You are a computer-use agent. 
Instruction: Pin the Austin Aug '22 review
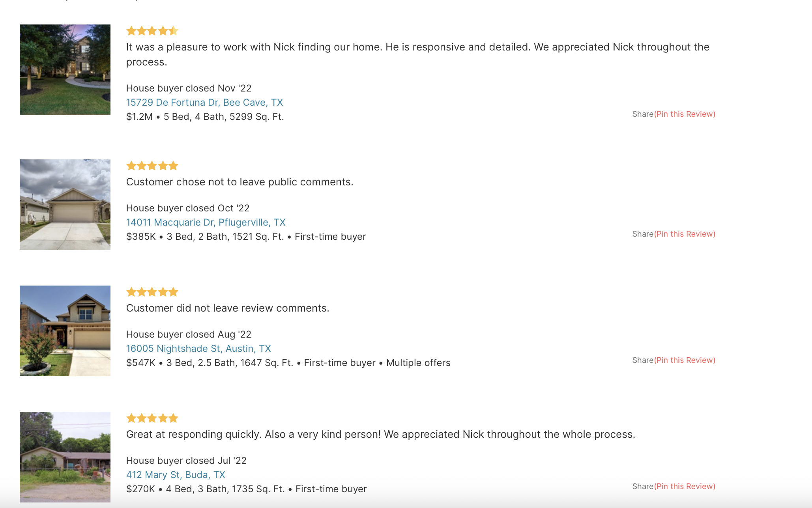[x=685, y=360]
